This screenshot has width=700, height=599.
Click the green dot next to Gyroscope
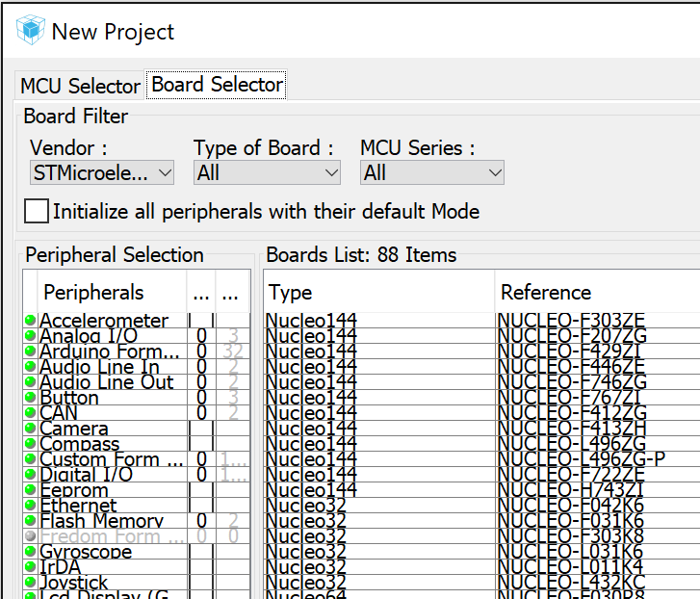[x=31, y=552]
